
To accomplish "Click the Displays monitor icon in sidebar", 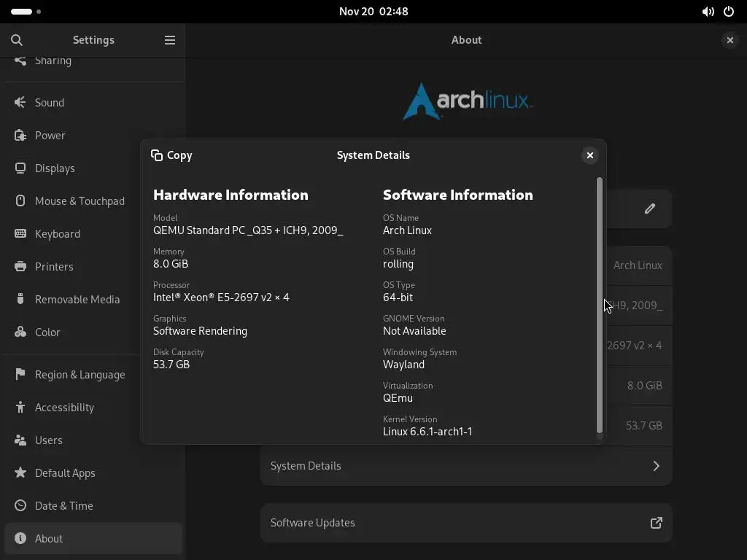I will (20, 168).
